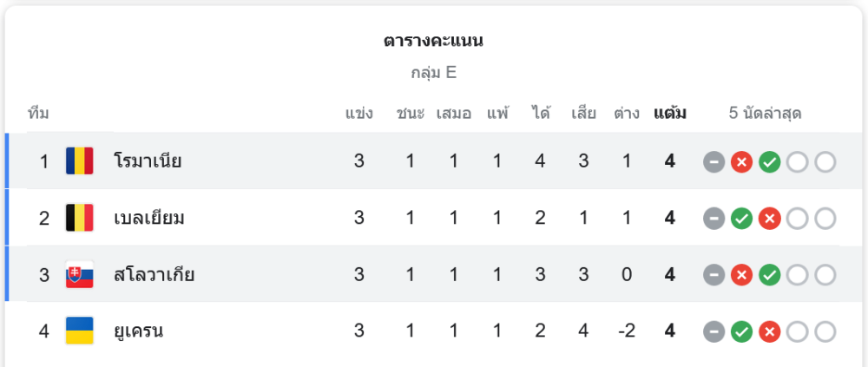
Task: Click Belgium's red loss result icon
Action: click(x=769, y=219)
